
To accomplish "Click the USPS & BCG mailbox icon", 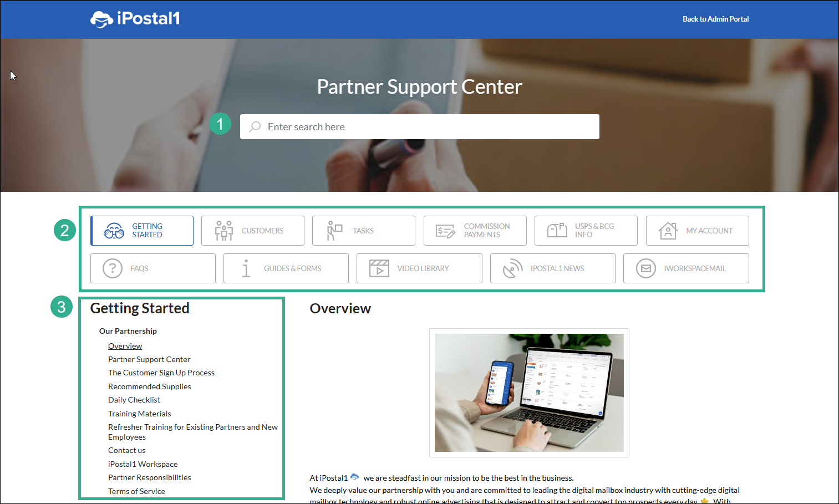I will pyautogui.click(x=557, y=230).
